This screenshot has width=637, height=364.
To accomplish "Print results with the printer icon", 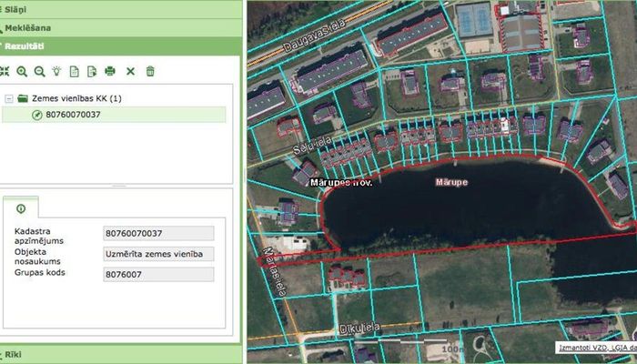I will (110, 70).
